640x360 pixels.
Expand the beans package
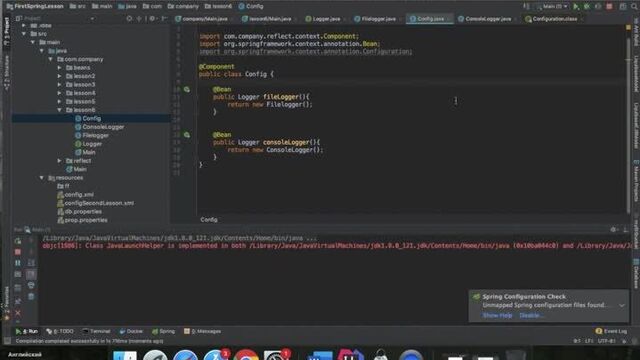point(60,68)
